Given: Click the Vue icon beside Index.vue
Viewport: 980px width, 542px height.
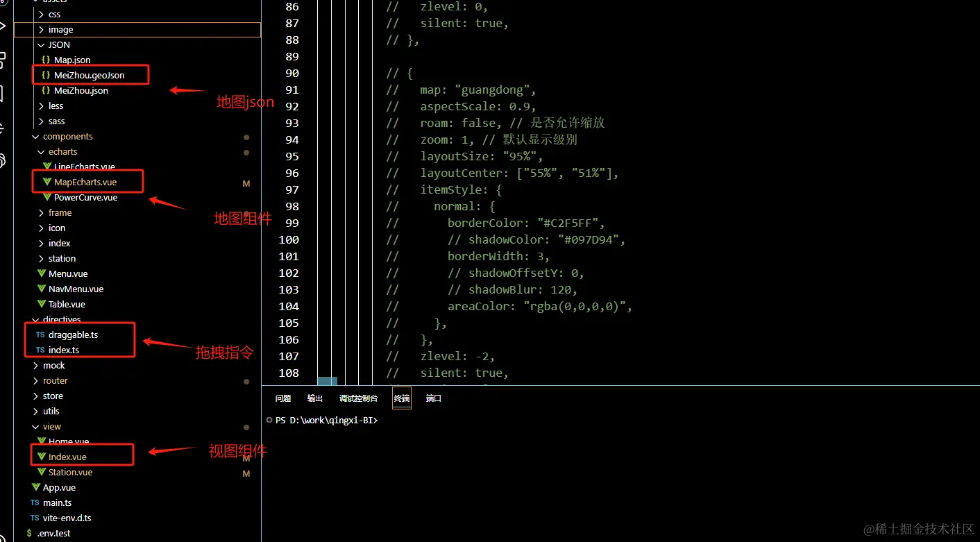Looking at the screenshot, I should pyautogui.click(x=42, y=457).
